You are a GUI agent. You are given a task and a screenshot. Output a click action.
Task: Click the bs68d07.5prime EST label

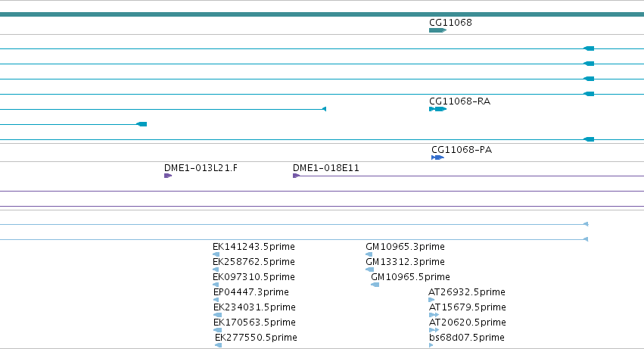(467, 338)
